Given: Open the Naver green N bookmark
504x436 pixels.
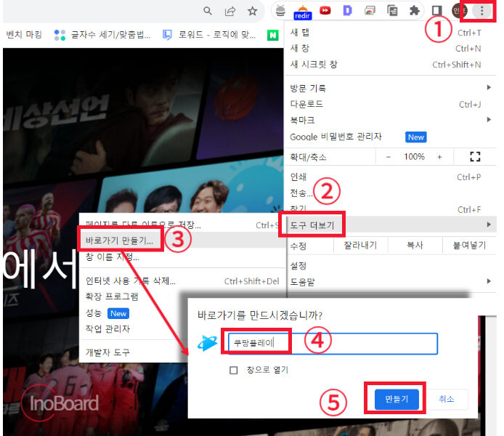Looking at the screenshot, I should pyautogui.click(x=272, y=35).
